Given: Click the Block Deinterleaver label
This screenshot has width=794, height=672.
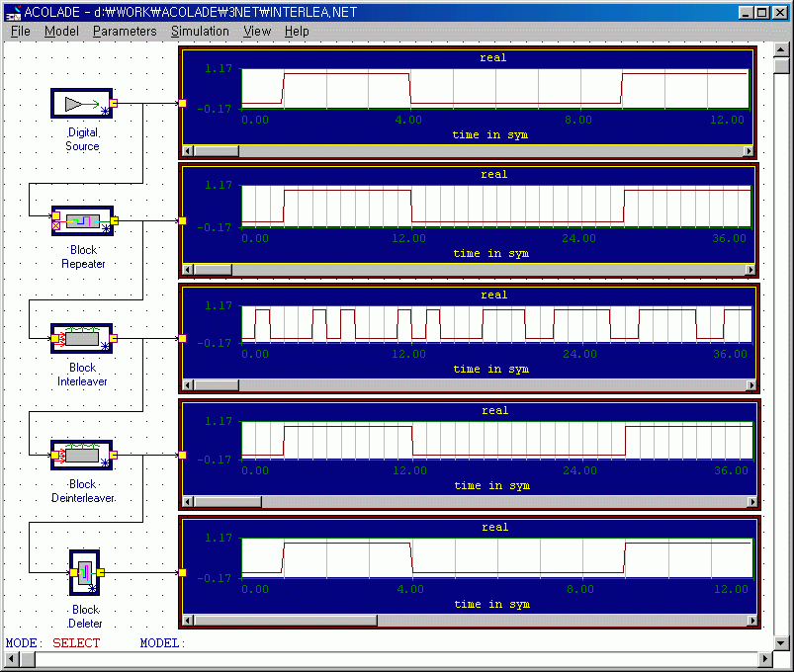Looking at the screenshot, I should [83, 491].
